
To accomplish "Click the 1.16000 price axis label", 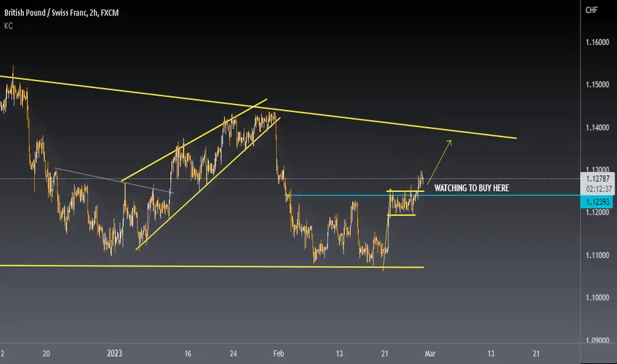I will (x=597, y=42).
